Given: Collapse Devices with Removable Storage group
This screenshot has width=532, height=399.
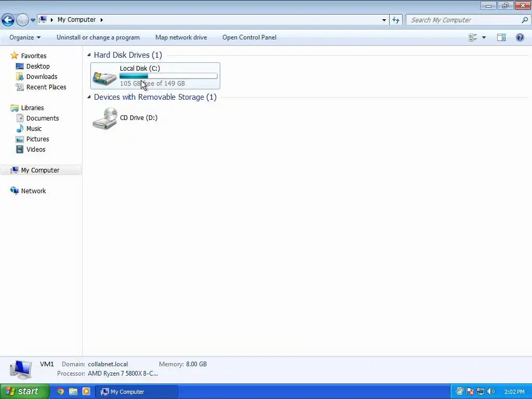Looking at the screenshot, I should 89,97.
